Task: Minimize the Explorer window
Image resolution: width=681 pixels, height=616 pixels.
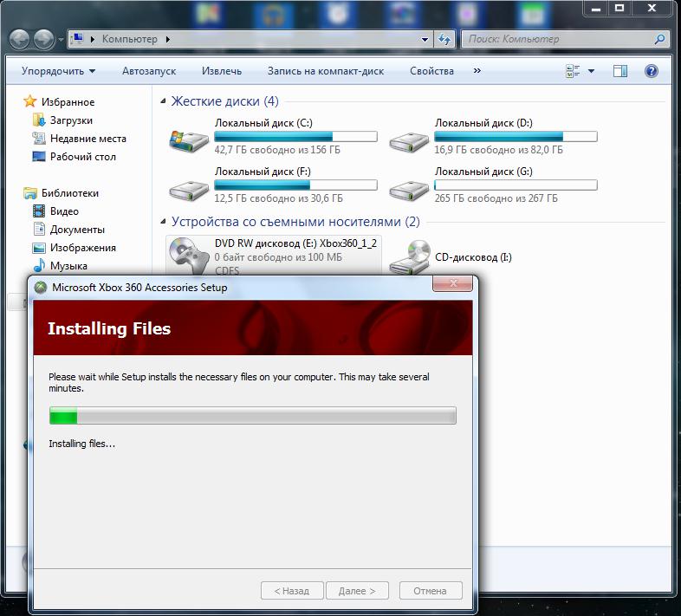Action: click(x=596, y=9)
